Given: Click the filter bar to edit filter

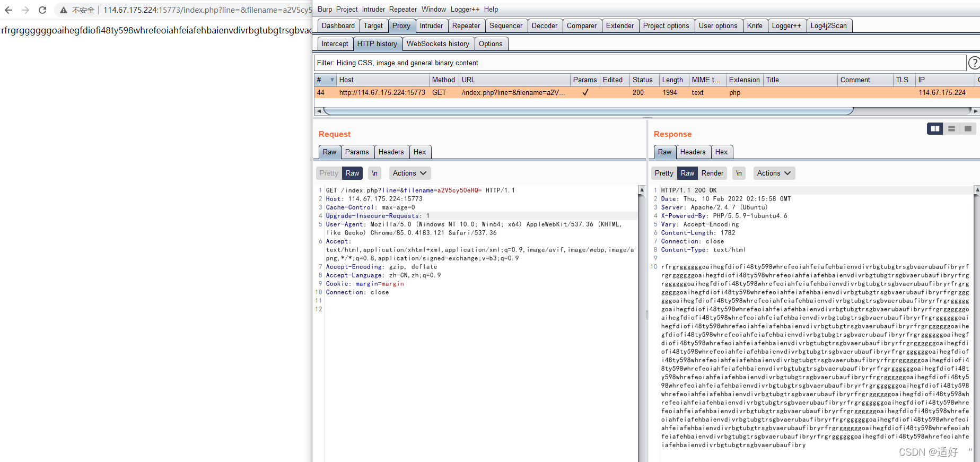Looking at the screenshot, I should (640, 63).
